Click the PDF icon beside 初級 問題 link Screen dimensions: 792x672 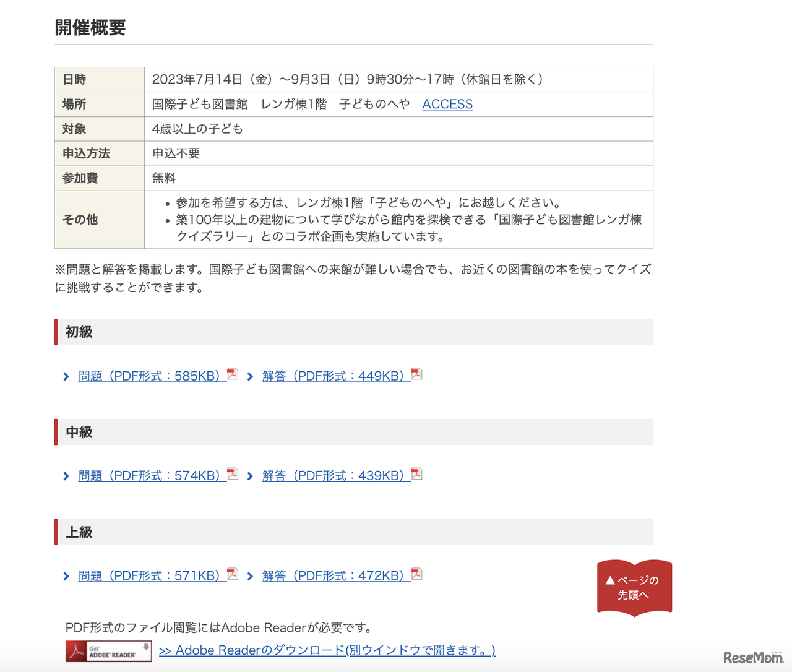232,374
